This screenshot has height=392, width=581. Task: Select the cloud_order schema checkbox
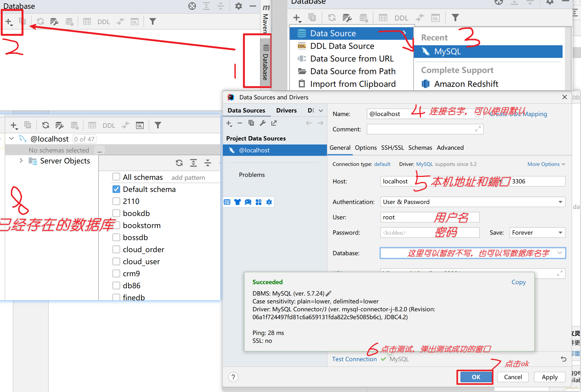[x=116, y=249]
